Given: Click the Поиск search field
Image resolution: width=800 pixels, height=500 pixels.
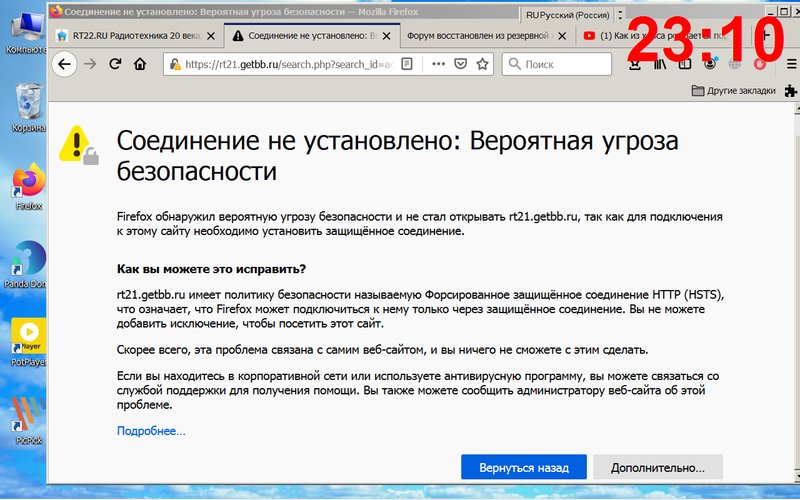Looking at the screenshot, I should click(x=557, y=64).
